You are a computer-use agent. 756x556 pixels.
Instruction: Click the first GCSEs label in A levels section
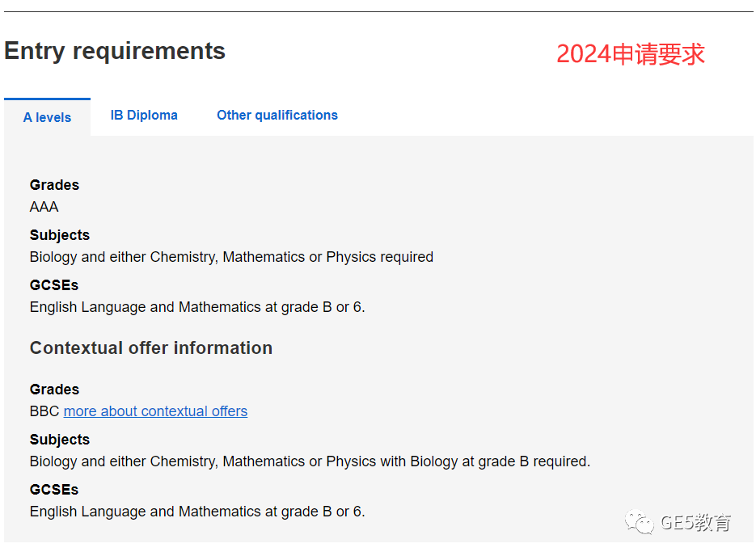pos(54,285)
